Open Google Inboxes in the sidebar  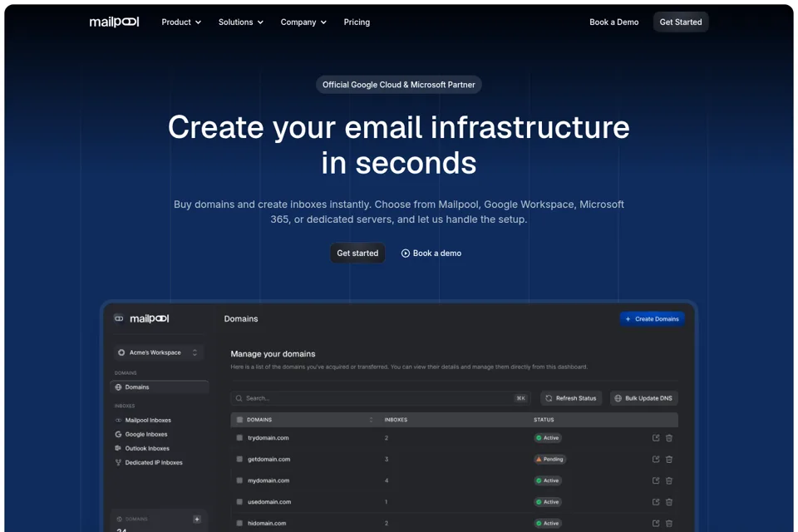141,434
